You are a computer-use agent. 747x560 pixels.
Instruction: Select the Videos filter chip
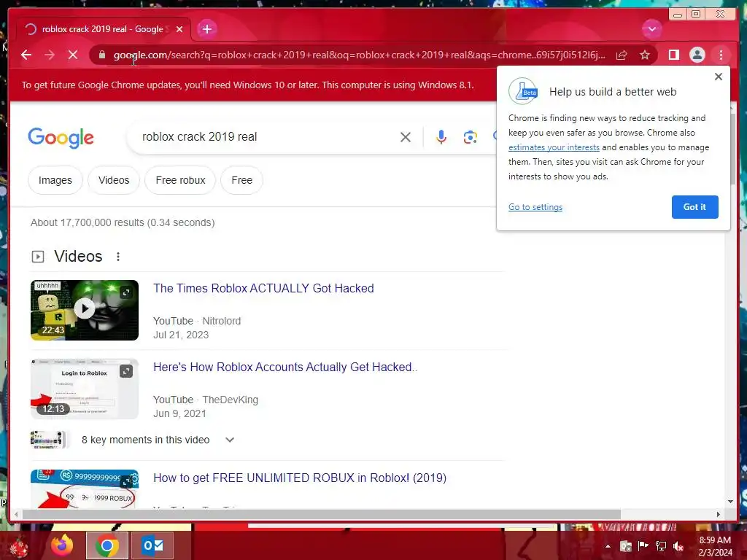click(114, 181)
